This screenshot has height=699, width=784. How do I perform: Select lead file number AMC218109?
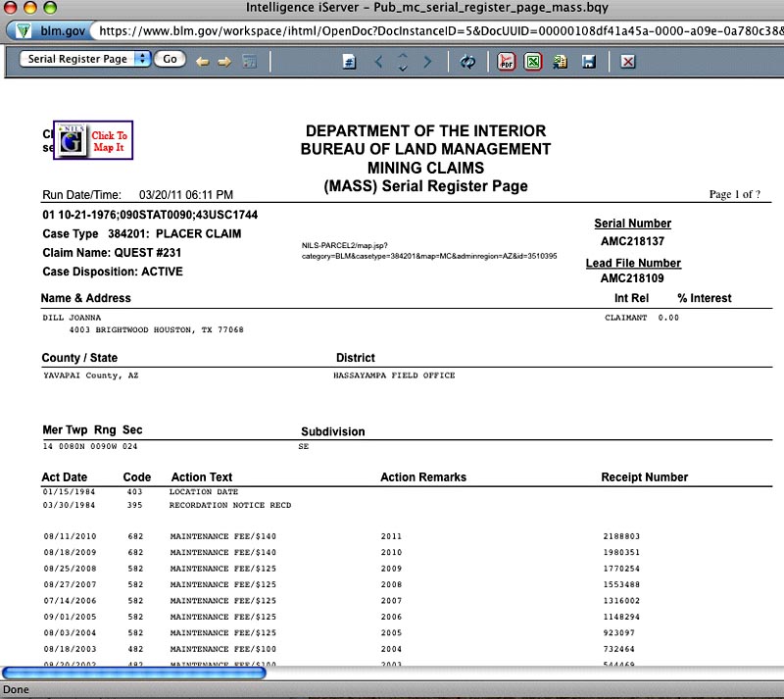[x=632, y=278]
